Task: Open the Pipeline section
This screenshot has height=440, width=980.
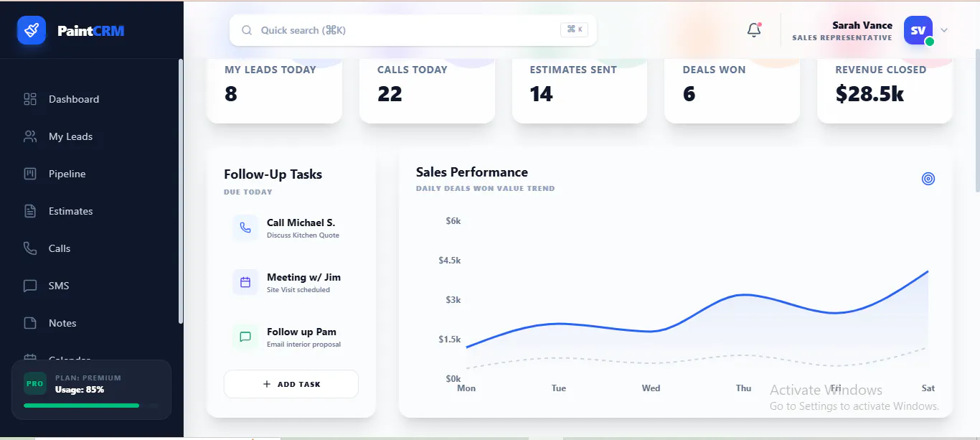Action: (67, 174)
